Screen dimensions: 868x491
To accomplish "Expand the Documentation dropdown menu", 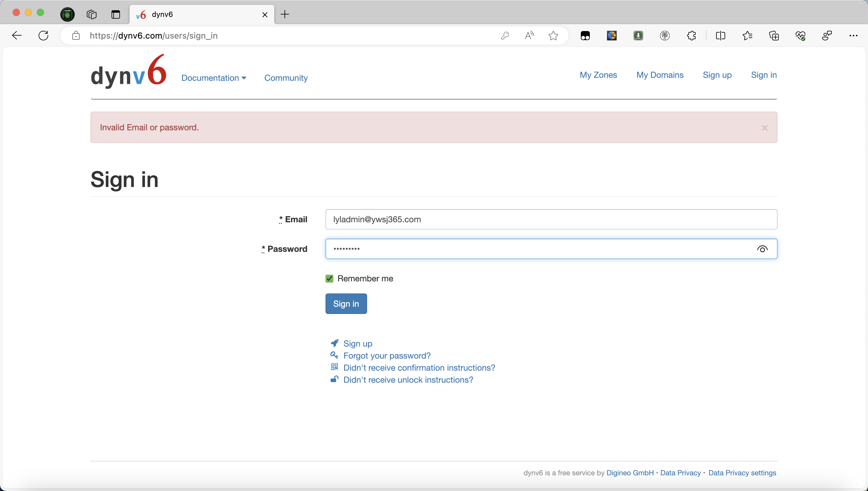I will 214,78.
